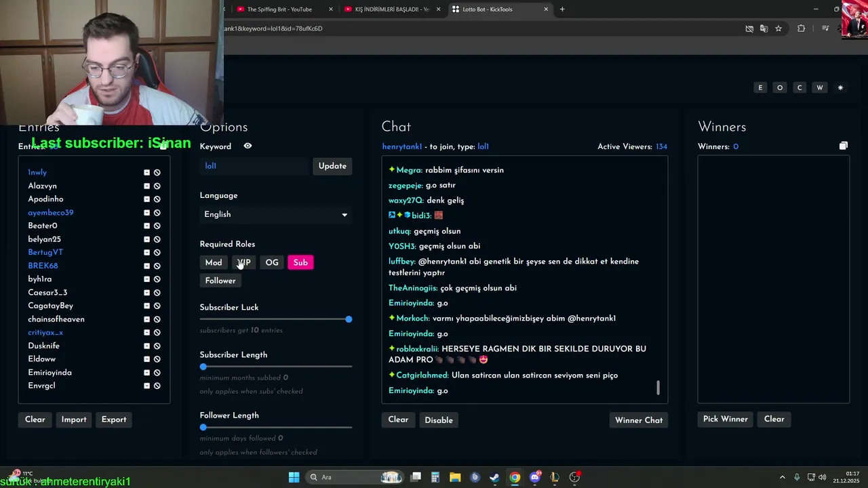Toggle the Follower required role
The width and height of the screenshot is (868, 488).
coord(220,281)
